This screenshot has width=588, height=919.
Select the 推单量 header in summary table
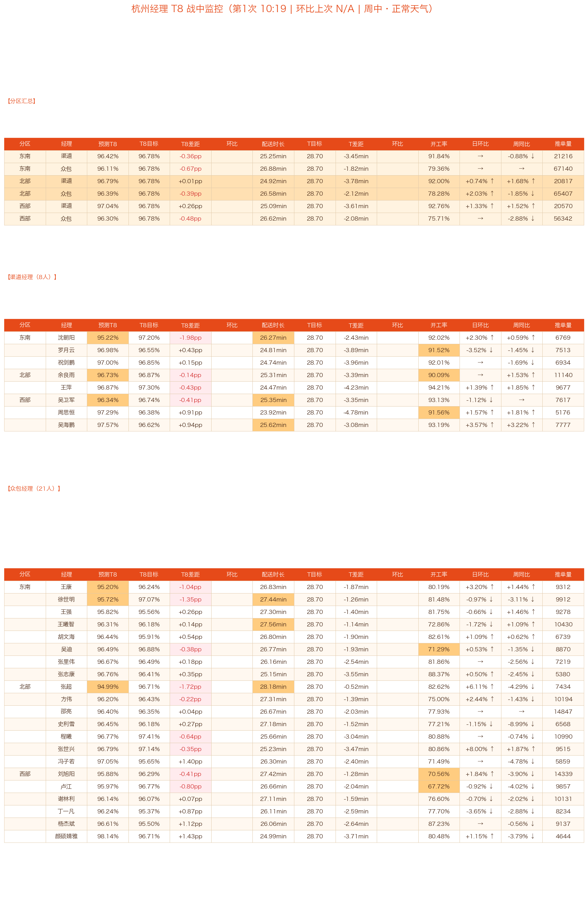[x=563, y=144]
